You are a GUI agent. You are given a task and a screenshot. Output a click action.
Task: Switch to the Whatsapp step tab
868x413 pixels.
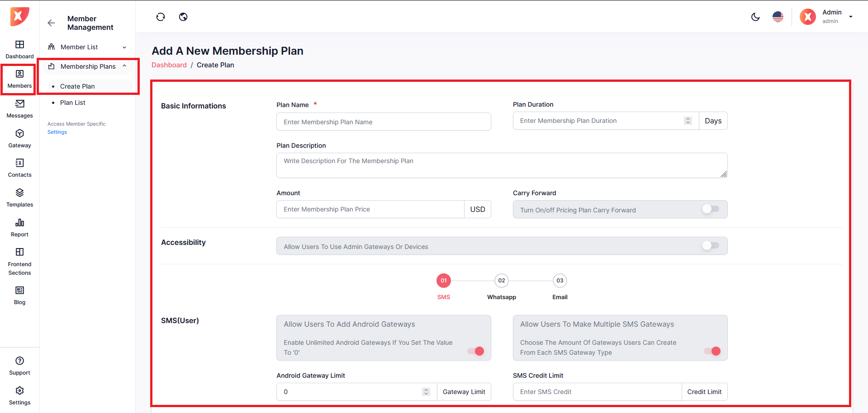point(502,281)
